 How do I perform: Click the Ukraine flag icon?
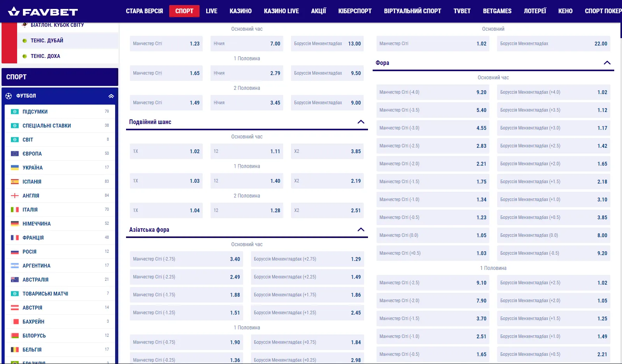pyautogui.click(x=15, y=168)
